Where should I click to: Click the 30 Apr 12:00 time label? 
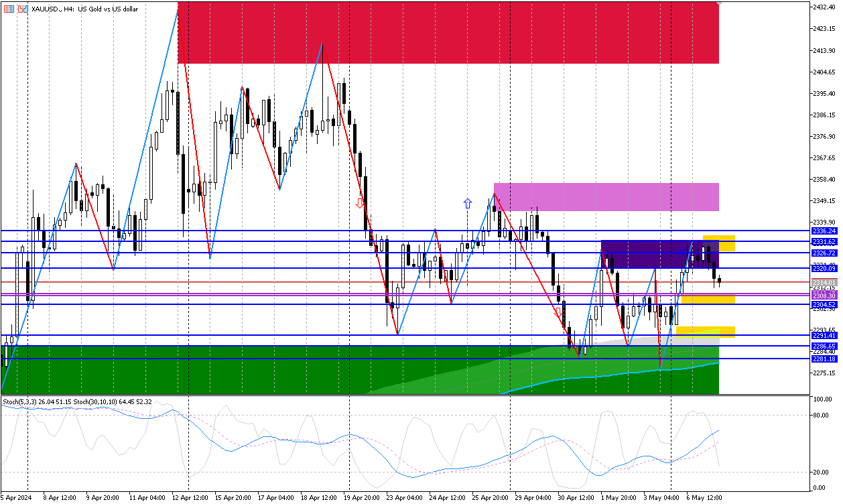pos(576,498)
